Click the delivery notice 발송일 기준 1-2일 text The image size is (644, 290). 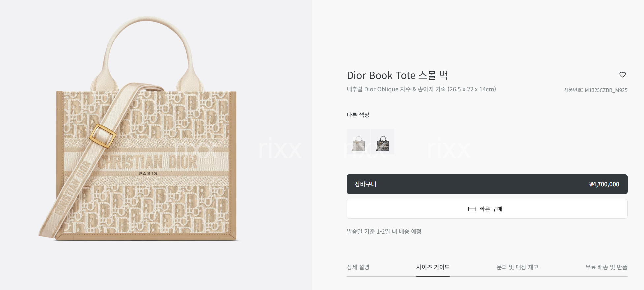pyautogui.click(x=384, y=231)
